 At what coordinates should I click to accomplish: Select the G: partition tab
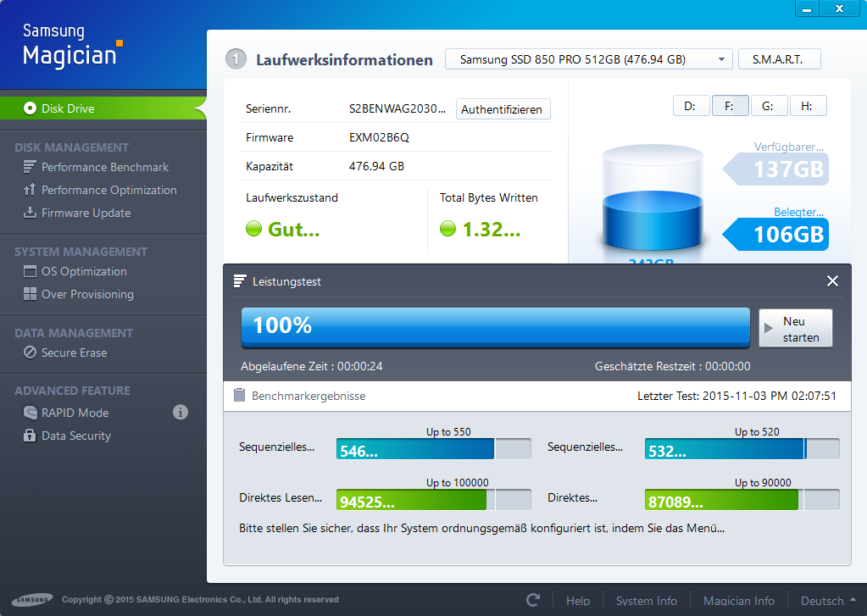769,106
